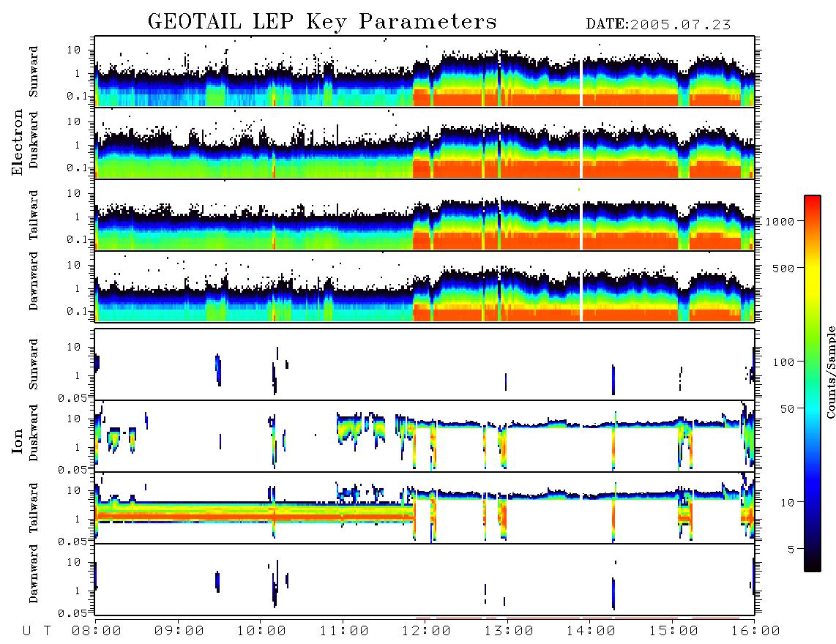Click the Ion Dawnward spectrogram panel
836x644 pixels.
click(425, 580)
